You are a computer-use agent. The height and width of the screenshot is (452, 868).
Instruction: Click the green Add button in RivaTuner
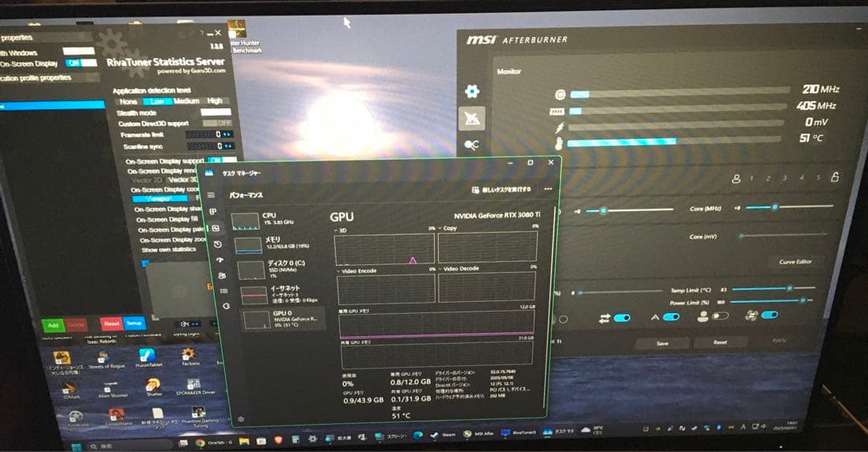tap(53, 325)
